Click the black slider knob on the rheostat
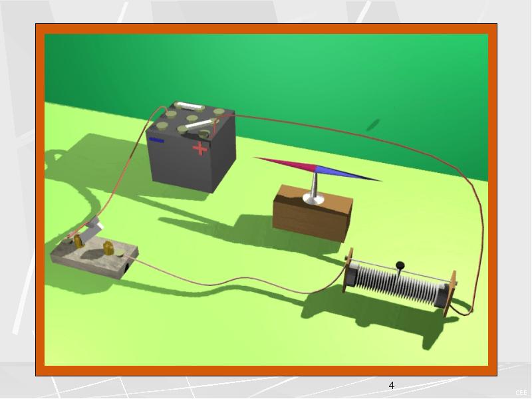The height and width of the screenshot is (399, 532). pos(400,267)
